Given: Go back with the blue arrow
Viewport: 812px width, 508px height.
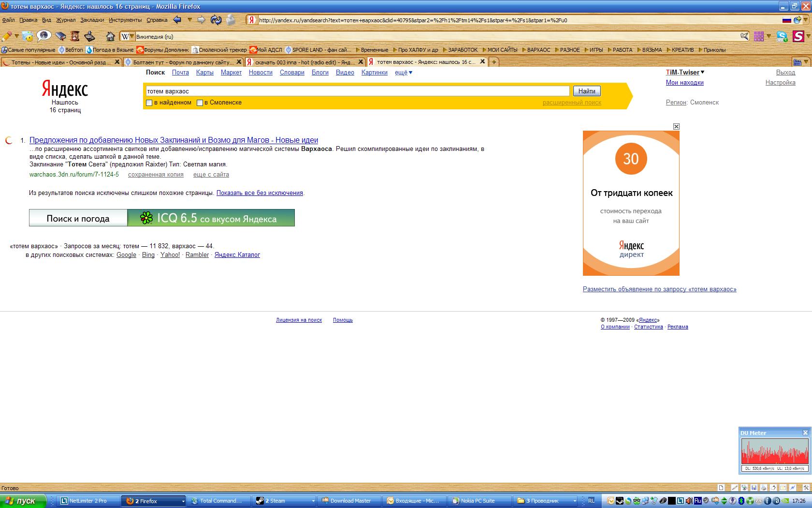Looking at the screenshot, I should point(177,20).
